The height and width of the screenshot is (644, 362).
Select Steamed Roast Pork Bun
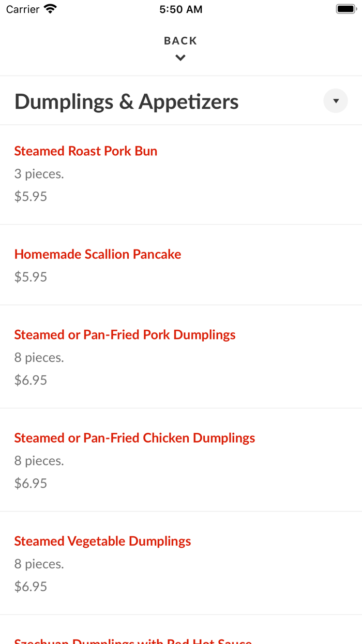[85, 151]
